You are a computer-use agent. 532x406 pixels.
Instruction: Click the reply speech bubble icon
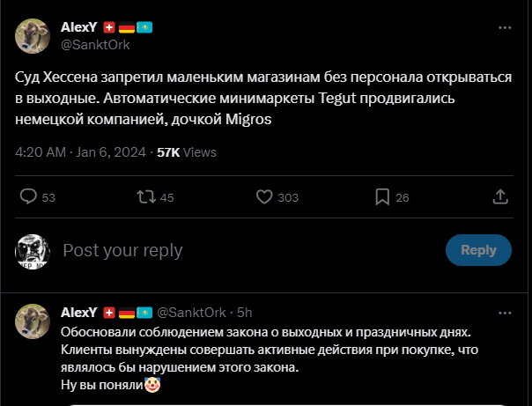click(28, 197)
